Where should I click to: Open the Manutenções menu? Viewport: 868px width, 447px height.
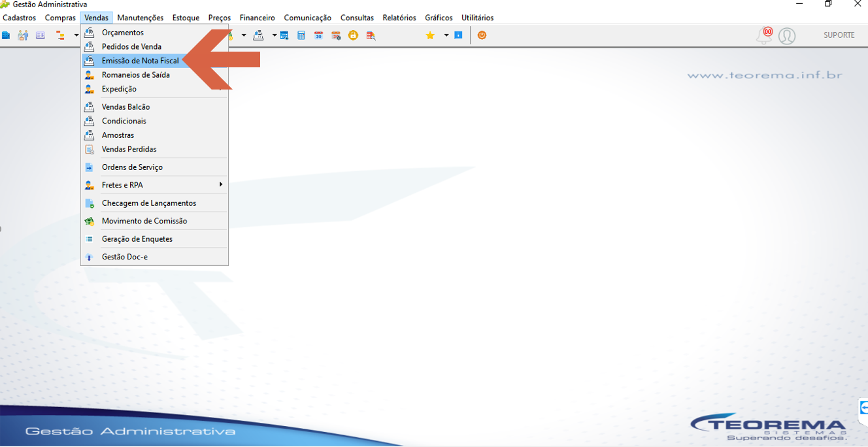pyautogui.click(x=141, y=18)
